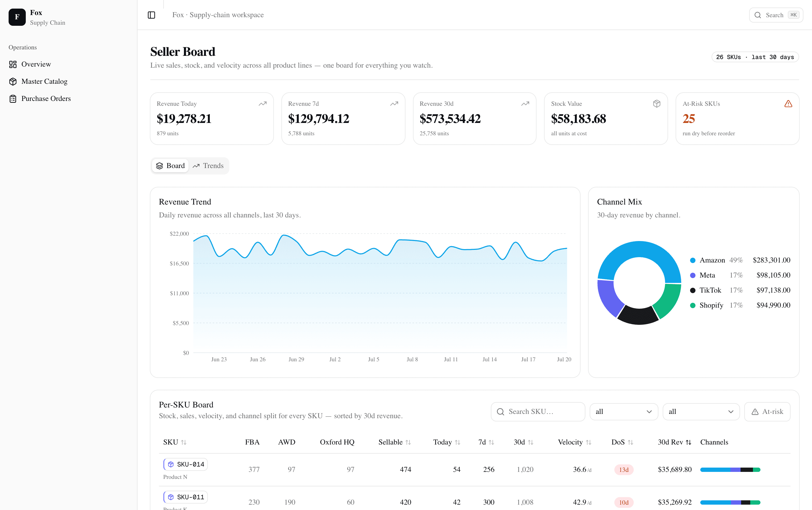Expand the second 'all' dropdown chevron
812x510 pixels.
[731, 411]
